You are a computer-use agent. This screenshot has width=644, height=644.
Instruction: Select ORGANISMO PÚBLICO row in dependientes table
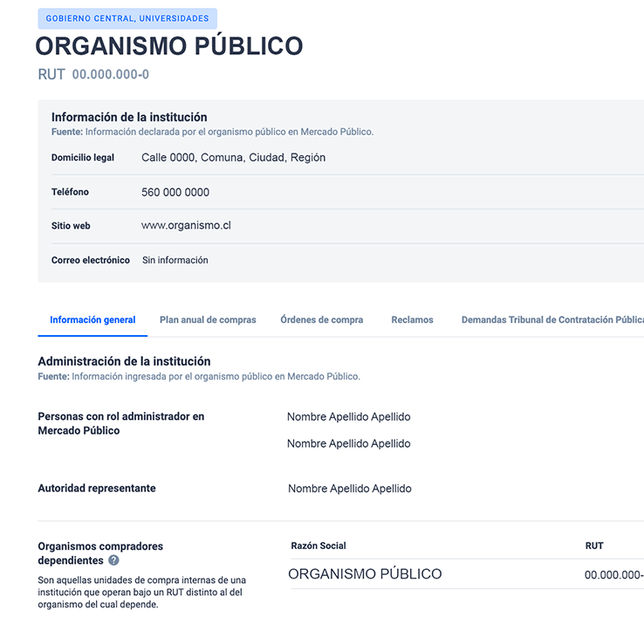[x=365, y=574]
